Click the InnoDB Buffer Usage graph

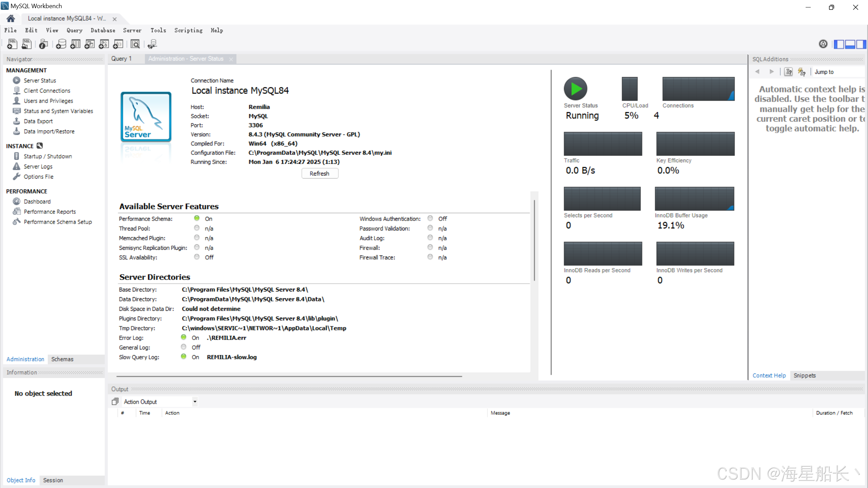(x=694, y=199)
